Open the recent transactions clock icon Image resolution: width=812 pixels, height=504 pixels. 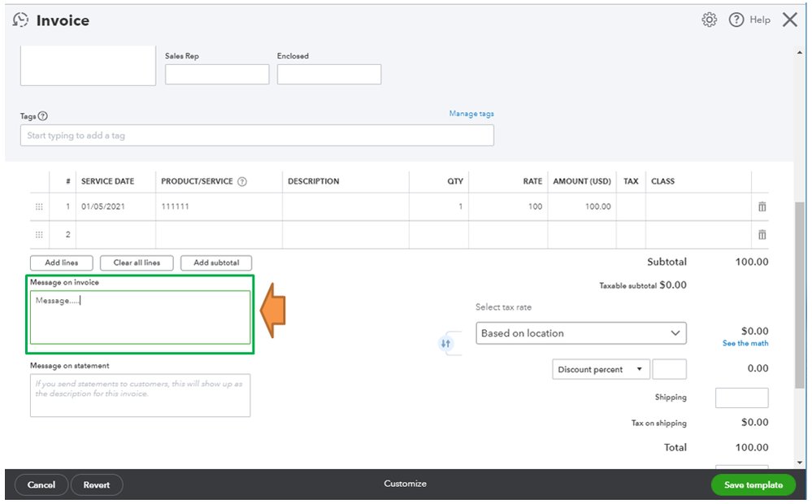click(x=20, y=20)
